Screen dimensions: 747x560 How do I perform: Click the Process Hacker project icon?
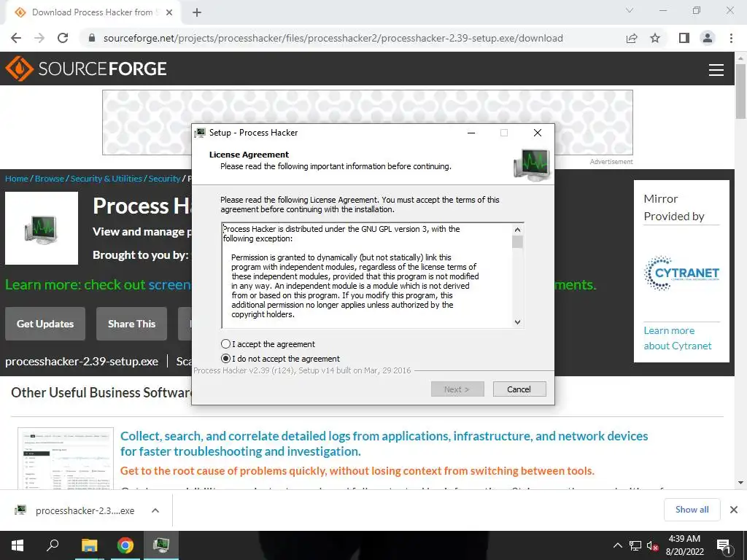(42, 228)
